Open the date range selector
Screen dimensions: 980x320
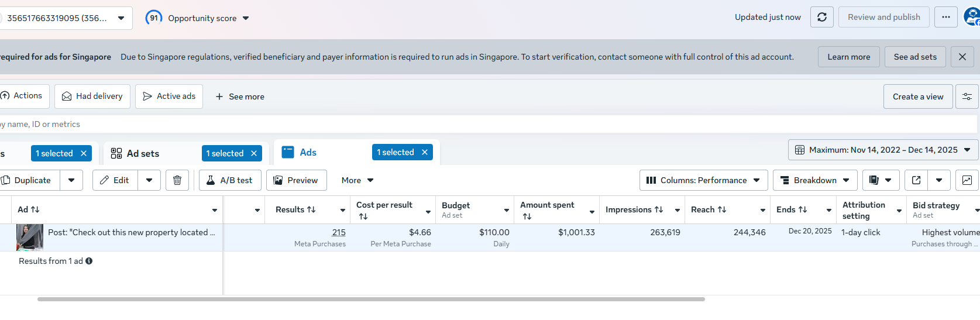pyautogui.click(x=883, y=150)
